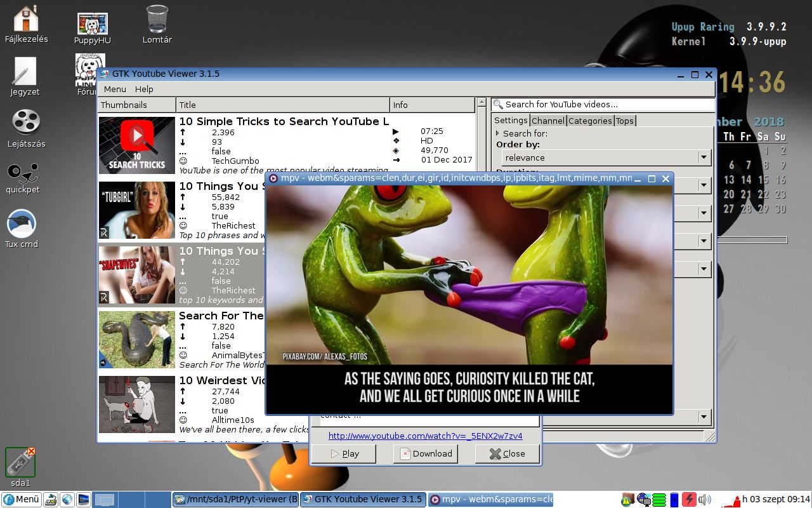Switch to the Channel tab

coord(548,121)
